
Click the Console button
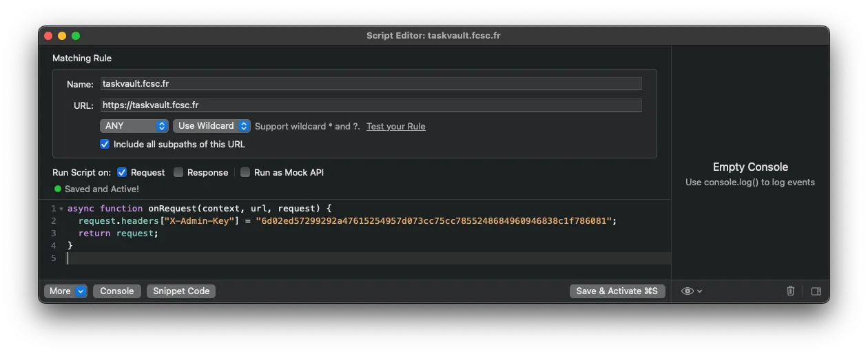point(117,291)
